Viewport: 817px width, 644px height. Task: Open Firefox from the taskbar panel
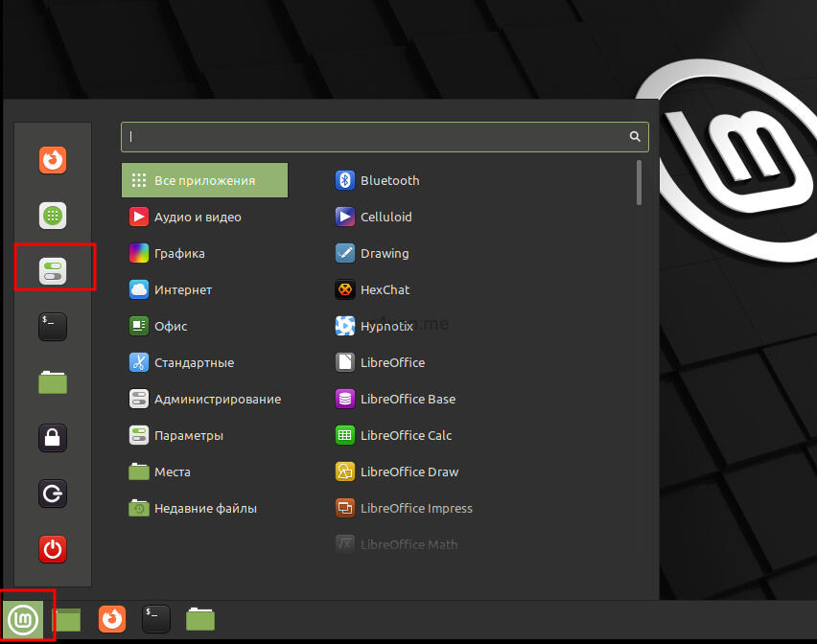[112, 619]
